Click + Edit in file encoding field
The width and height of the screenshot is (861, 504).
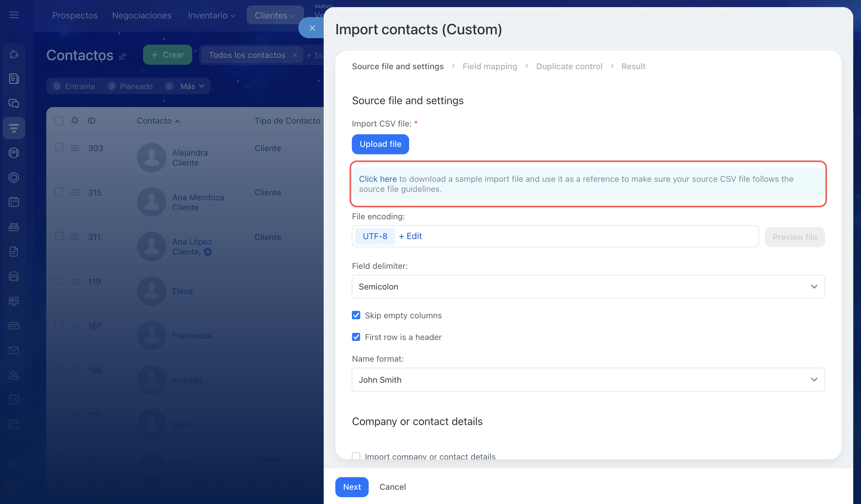(x=410, y=236)
